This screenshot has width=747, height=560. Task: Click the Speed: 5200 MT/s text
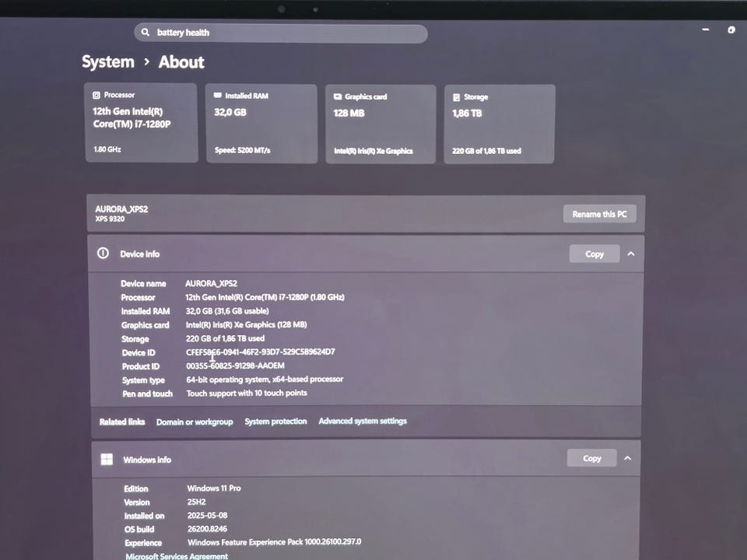[x=243, y=150]
